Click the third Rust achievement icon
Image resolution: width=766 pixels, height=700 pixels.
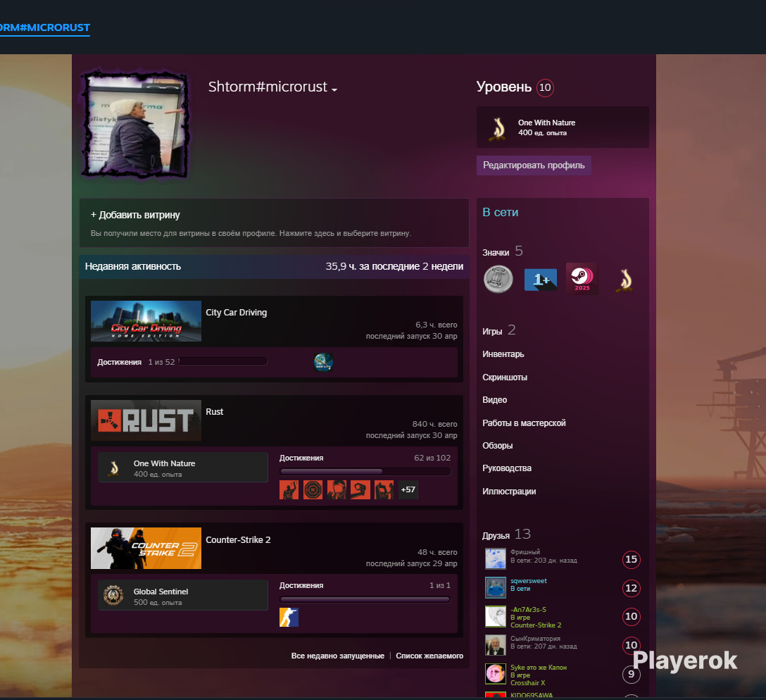coord(337,489)
